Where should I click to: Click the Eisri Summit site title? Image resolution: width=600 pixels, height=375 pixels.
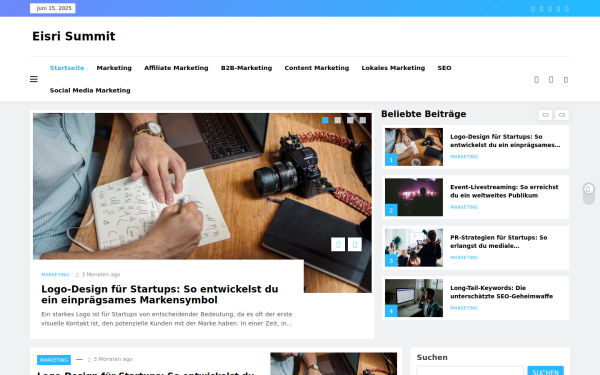(73, 36)
